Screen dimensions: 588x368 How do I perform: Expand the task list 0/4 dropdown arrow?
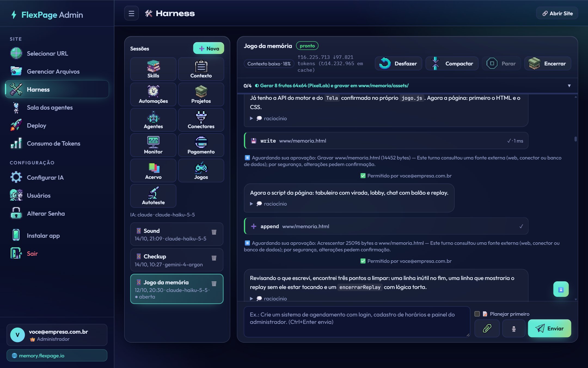(x=569, y=86)
